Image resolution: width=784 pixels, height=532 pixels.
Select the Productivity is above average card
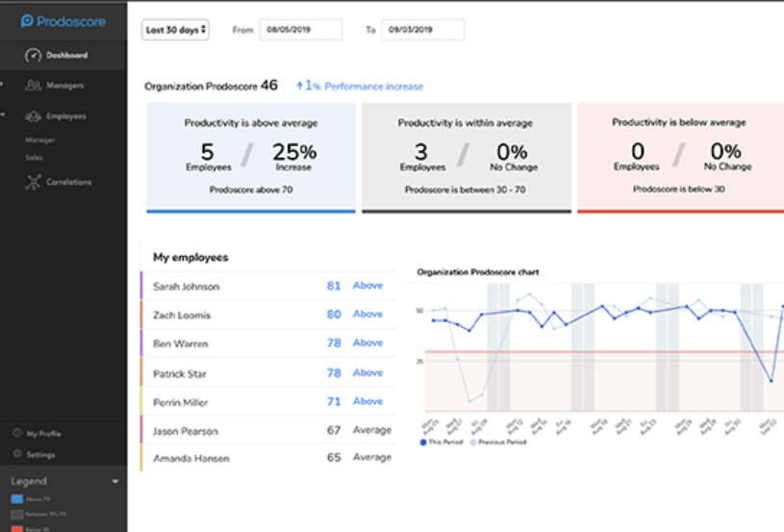[x=251, y=158]
